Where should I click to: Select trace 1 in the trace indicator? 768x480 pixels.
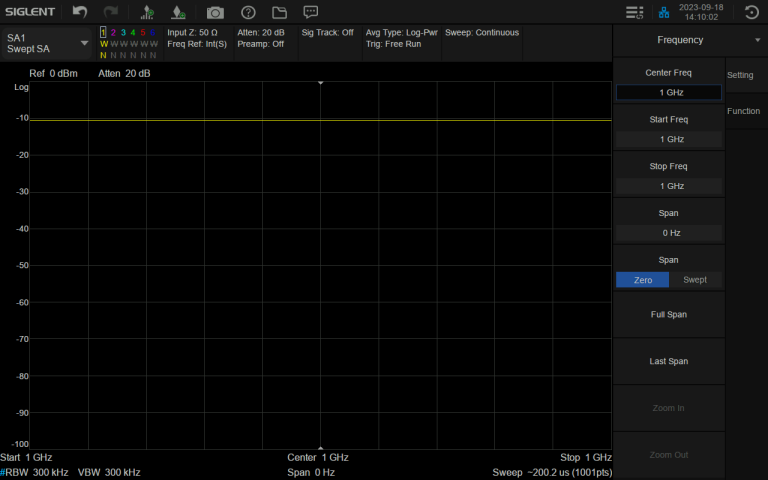coord(103,32)
